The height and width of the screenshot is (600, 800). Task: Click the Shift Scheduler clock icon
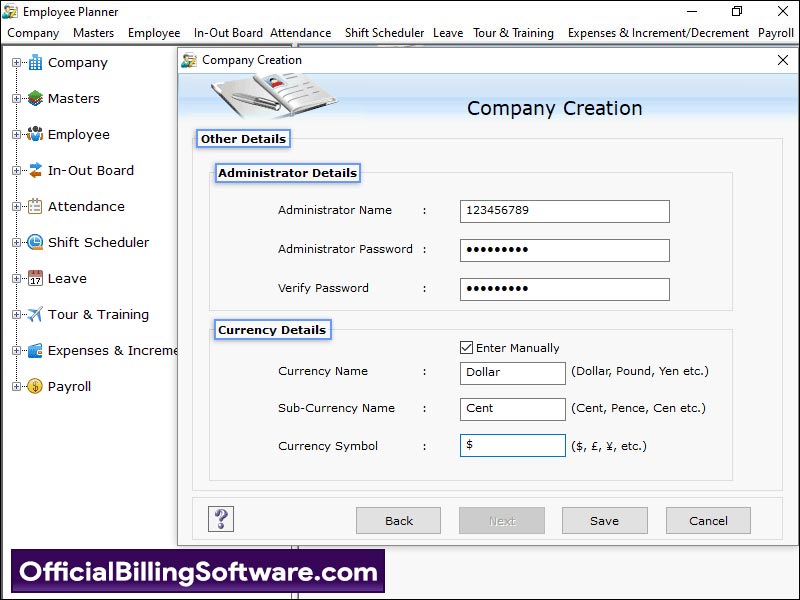[x=35, y=243]
